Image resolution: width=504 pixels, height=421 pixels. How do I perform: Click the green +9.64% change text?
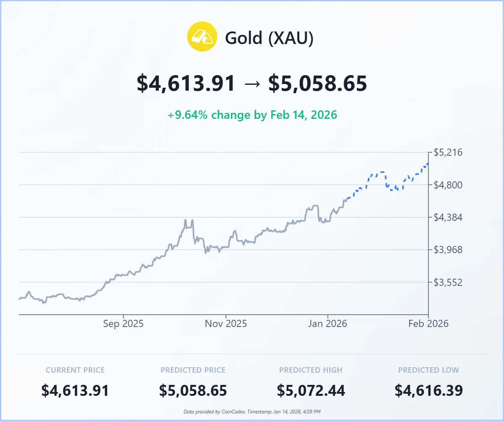[252, 115]
